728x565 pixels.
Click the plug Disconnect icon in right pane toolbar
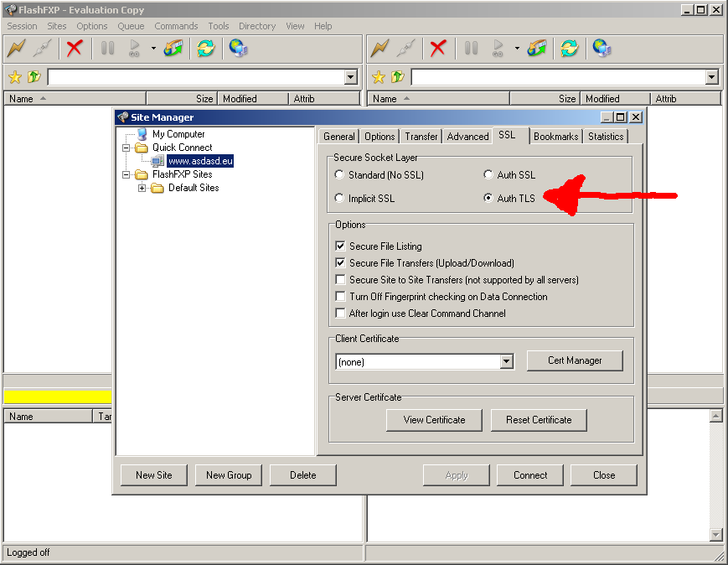click(405, 48)
